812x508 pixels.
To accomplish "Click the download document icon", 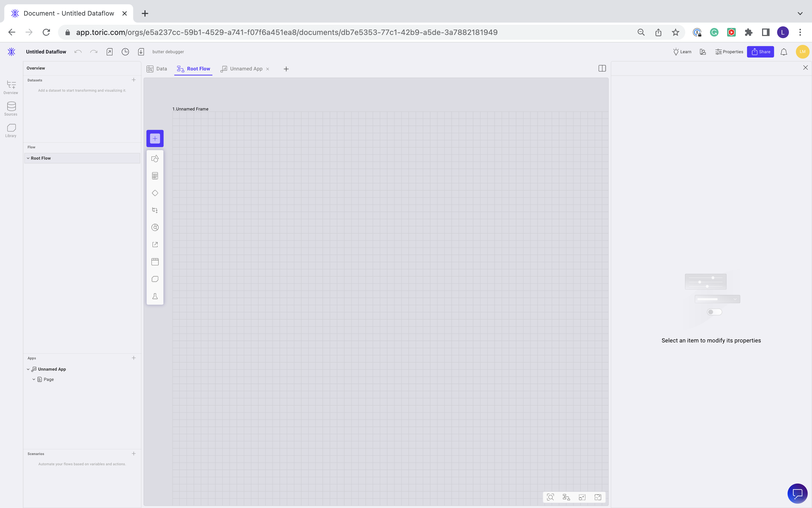I will pos(141,52).
